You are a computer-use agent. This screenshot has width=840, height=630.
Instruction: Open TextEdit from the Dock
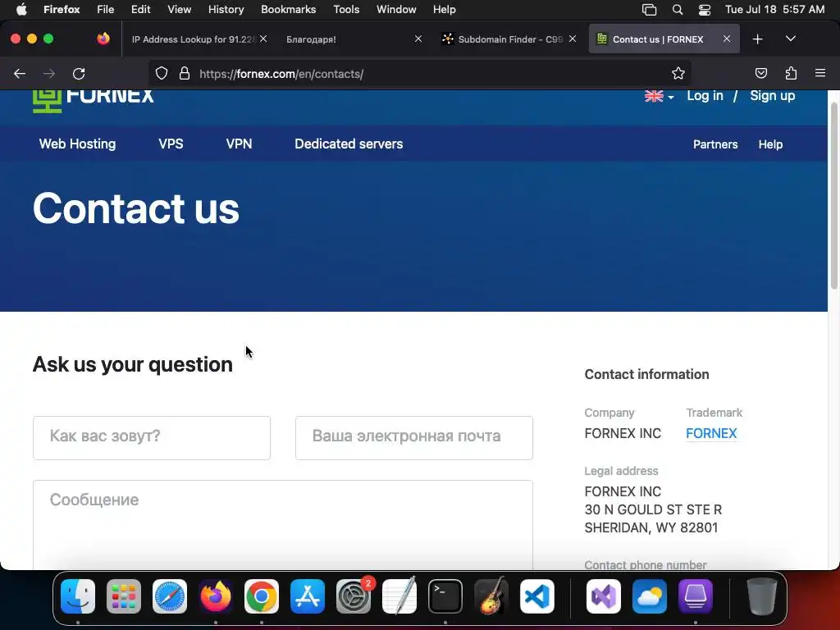tap(399, 596)
